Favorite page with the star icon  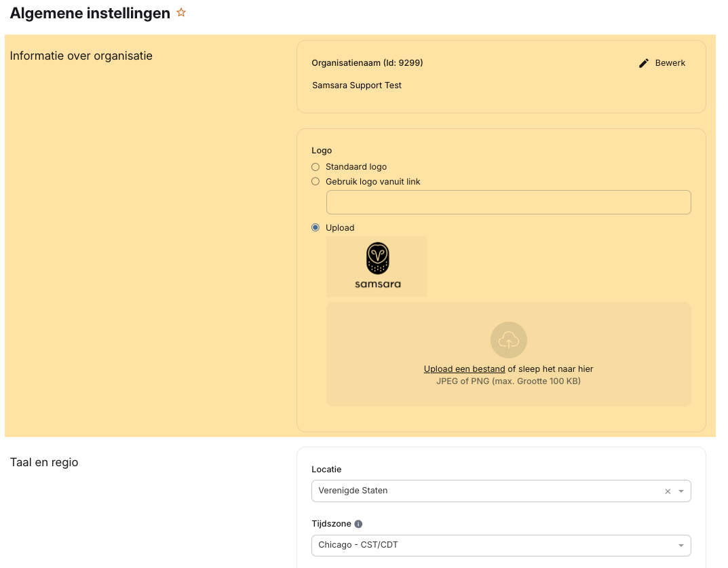[x=181, y=13]
